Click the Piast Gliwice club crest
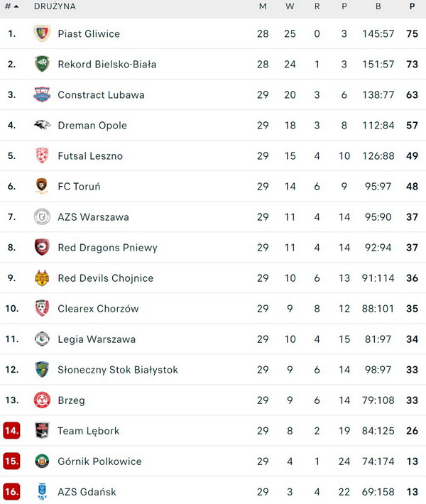Image resolution: width=426 pixels, height=504 pixels. point(42,33)
